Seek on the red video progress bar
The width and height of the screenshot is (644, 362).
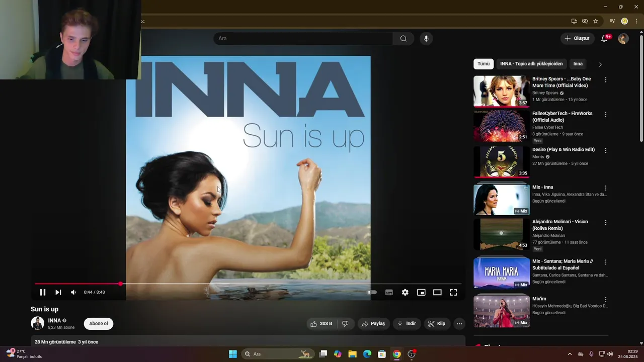(248, 284)
